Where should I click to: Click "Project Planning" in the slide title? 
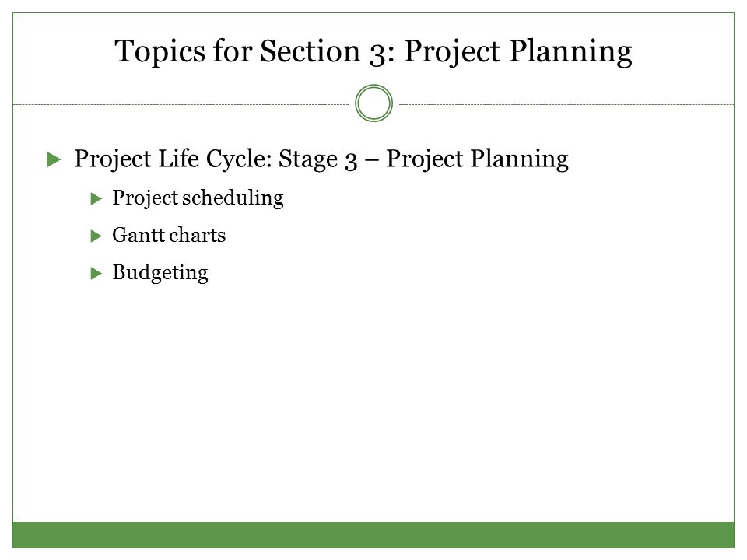[518, 52]
